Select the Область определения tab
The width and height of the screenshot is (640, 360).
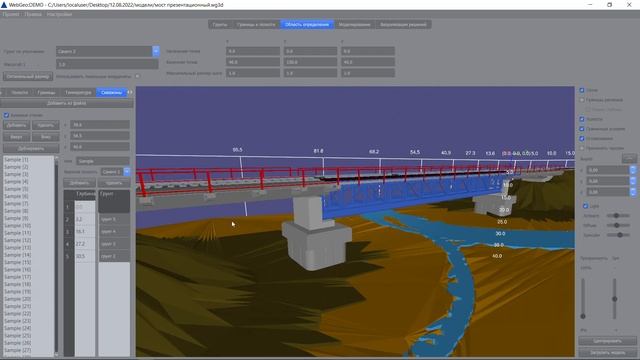point(307,24)
